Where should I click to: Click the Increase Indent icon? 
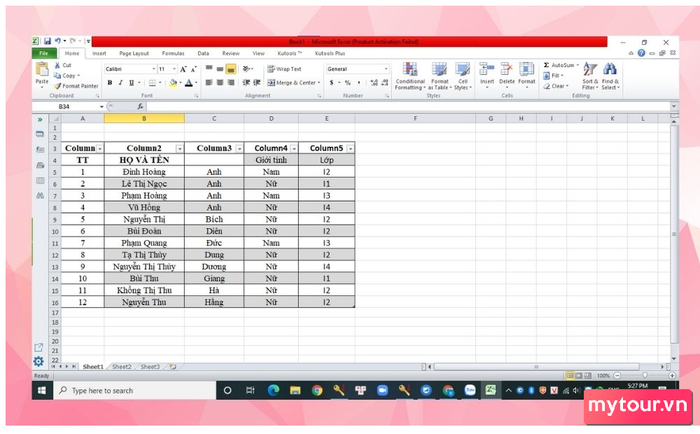pyautogui.click(x=257, y=83)
